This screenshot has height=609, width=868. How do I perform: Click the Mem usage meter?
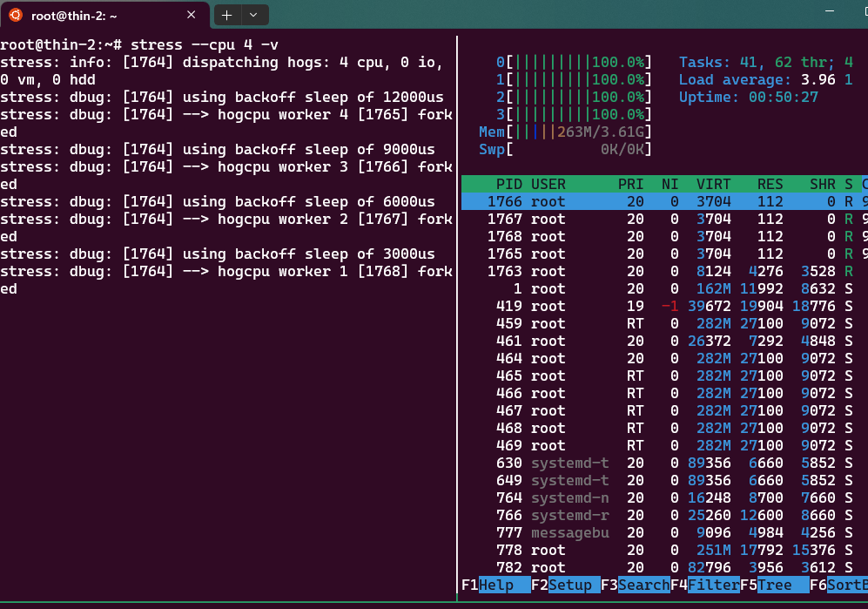(x=565, y=132)
